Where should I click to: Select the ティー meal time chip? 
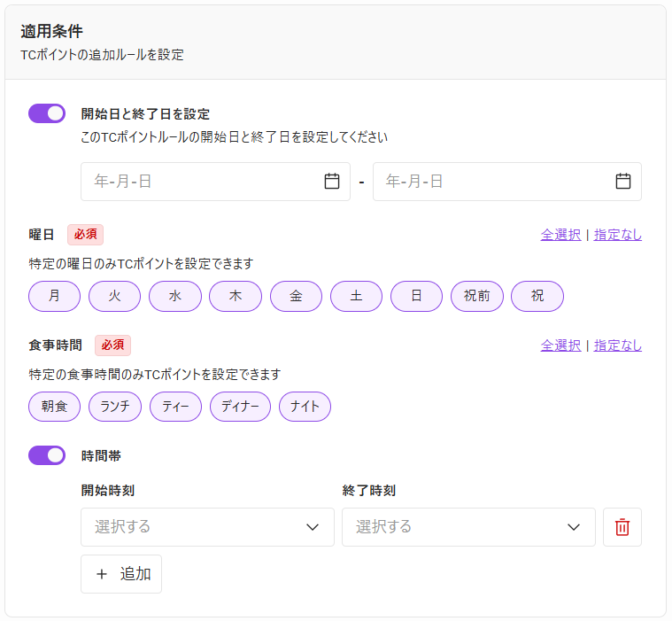[x=175, y=407]
